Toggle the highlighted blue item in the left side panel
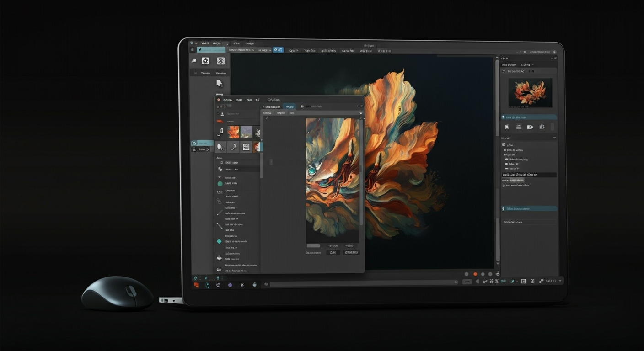Viewport: 644px width, 351px height. (x=203, y=143)
